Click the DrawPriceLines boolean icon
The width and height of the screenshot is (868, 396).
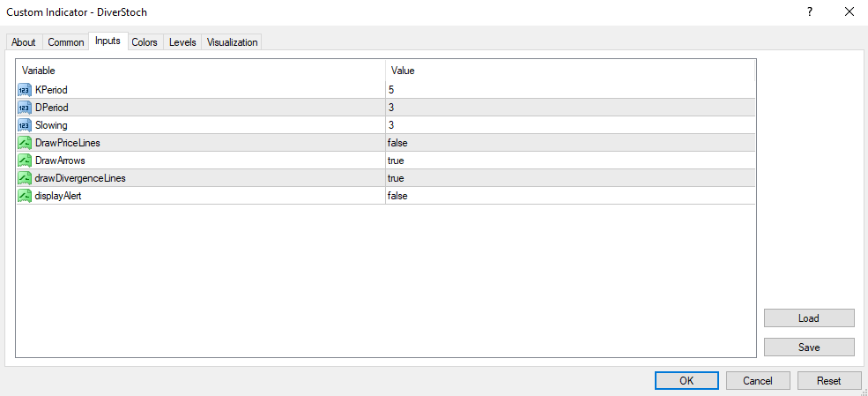pyautogui.click(x=25, y=143)
